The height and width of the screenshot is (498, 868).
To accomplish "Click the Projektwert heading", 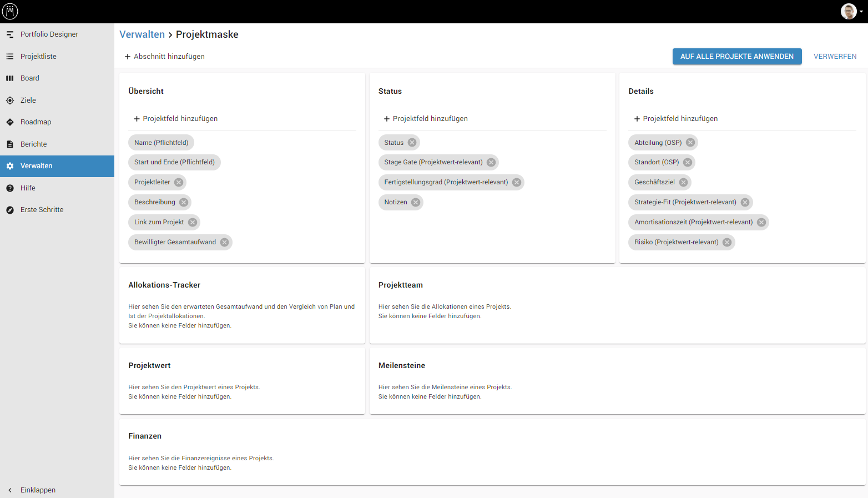I will (149, 365).
